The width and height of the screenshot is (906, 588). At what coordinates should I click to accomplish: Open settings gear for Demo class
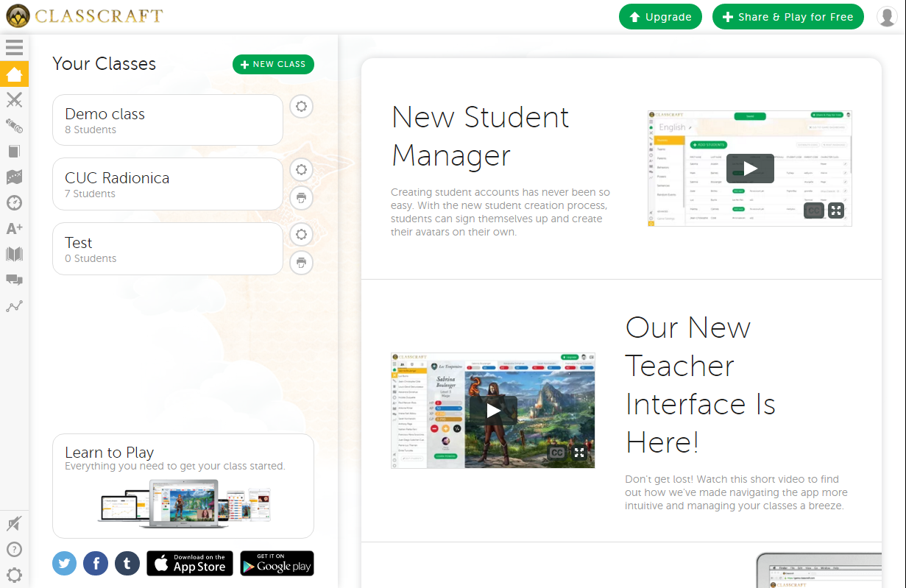point(301,107)
